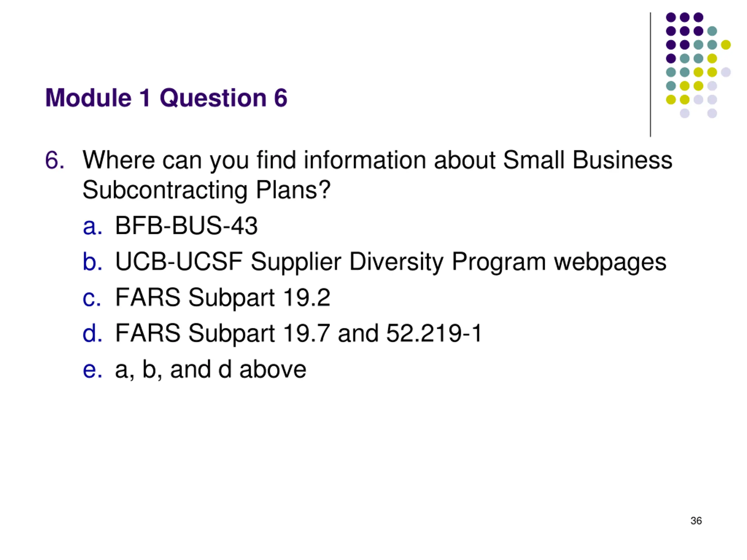Click the question line starting "Where can you find"
Screen dimensions: 747x560
377,160
